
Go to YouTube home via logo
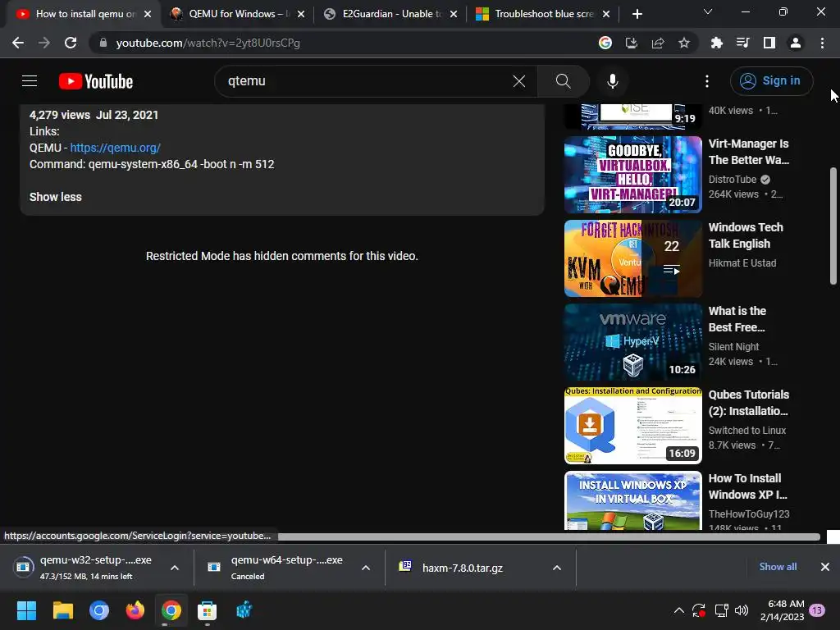coord(96,81)
